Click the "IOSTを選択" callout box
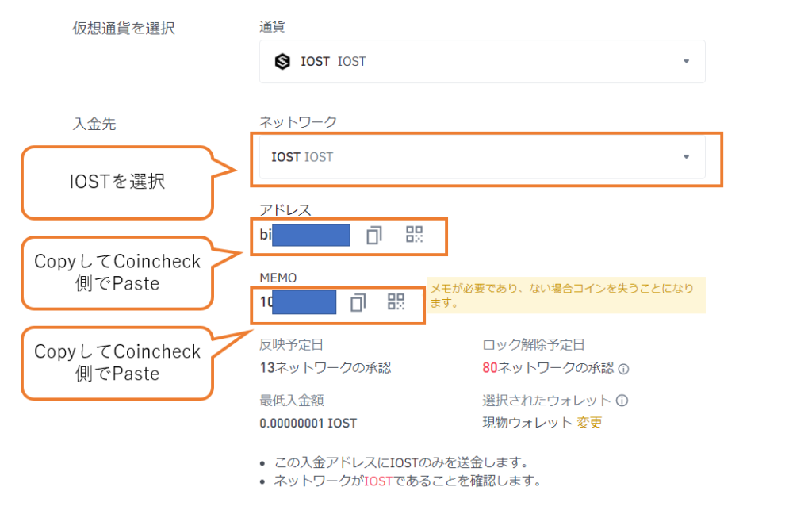Screen dimensions: 812x514 coord(117,182)
